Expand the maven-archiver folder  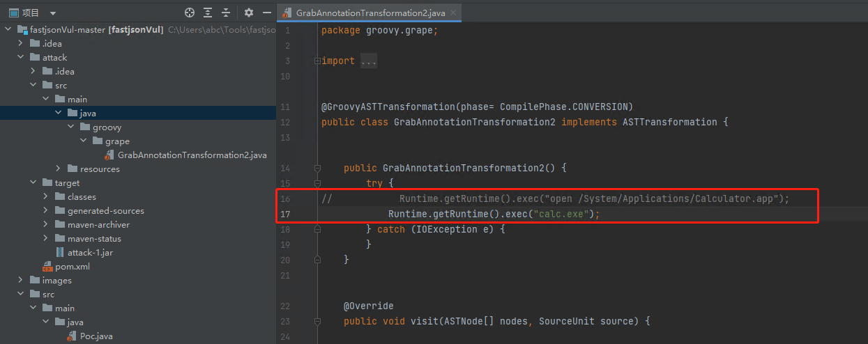pyautogui.click(x=45, y=224)
